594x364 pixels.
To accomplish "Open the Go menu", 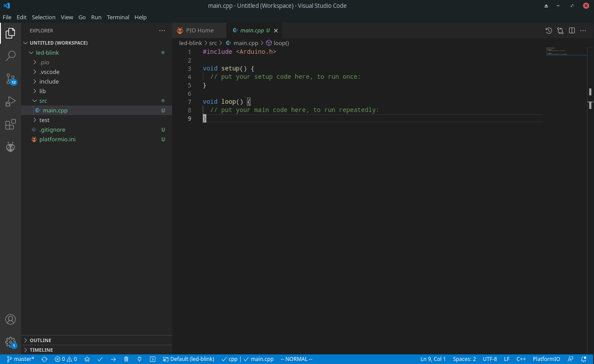I will (x=82, y=17).
